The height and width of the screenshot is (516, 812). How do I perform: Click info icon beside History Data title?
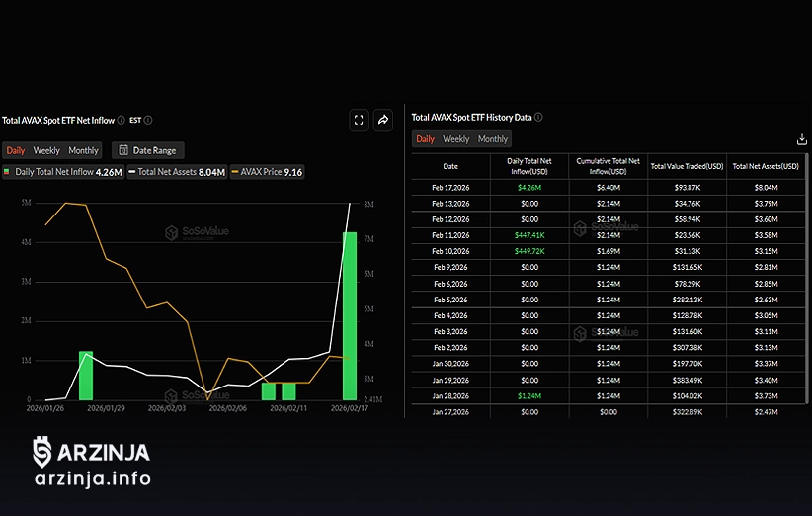click(538, 117)
